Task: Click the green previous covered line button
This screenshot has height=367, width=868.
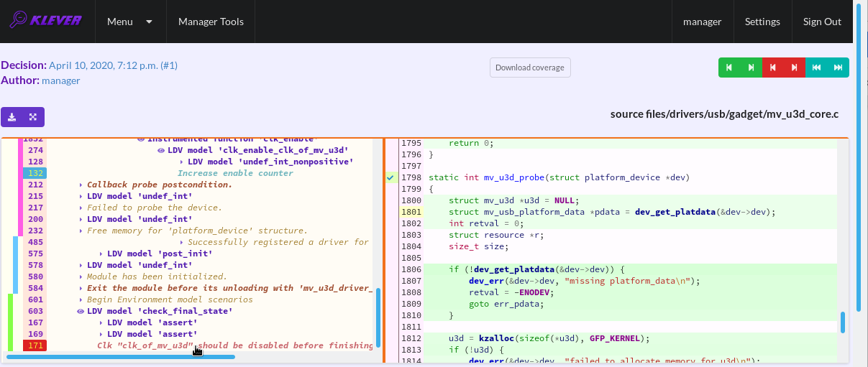Action: (729, 68)
